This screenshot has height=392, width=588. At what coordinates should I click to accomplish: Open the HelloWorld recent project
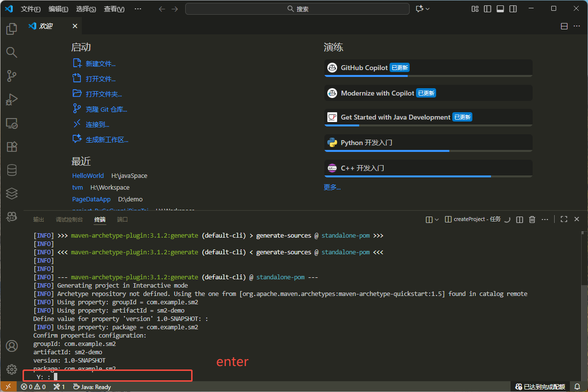coord(88,175)
